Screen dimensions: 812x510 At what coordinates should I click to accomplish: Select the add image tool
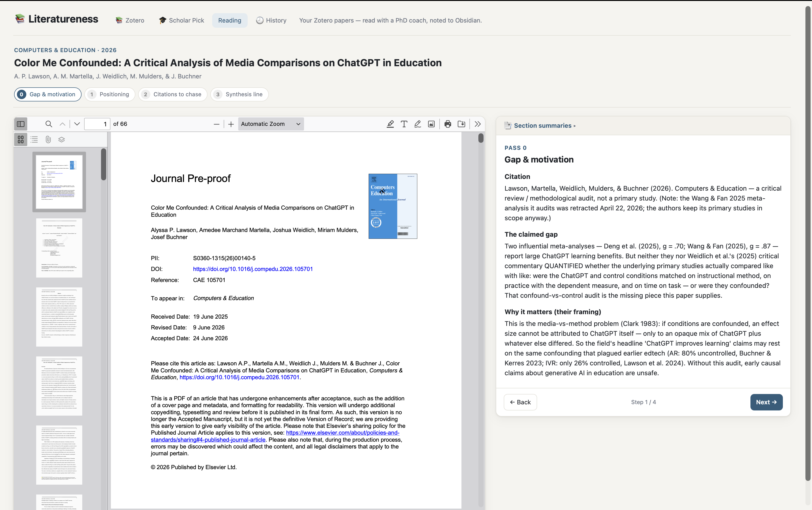431,124
